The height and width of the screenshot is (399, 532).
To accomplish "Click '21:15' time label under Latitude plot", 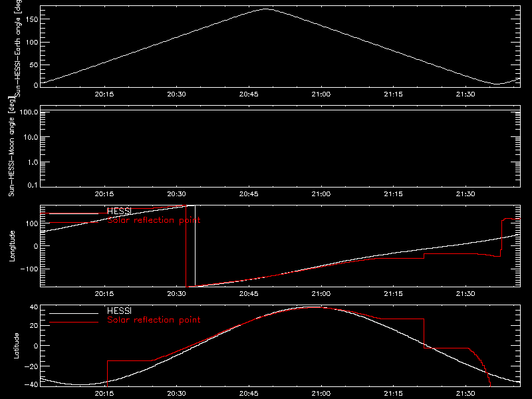I will point(393,394).
